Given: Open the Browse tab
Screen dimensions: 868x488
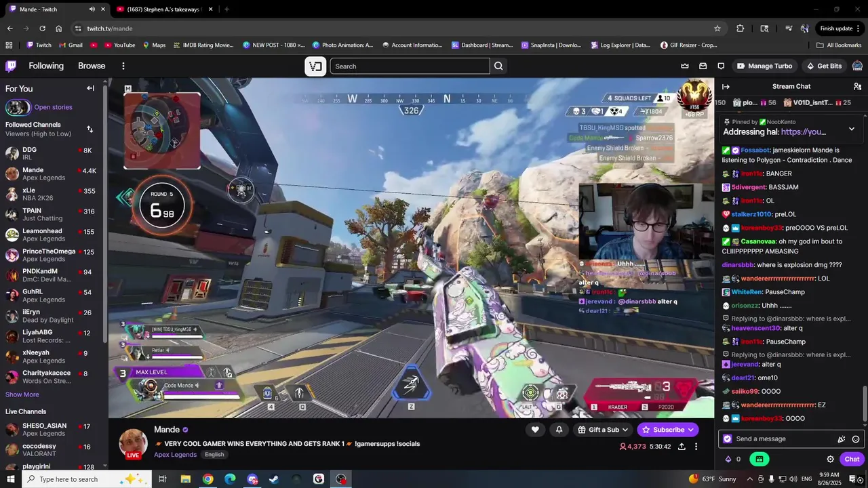Looking at the screenshot, I should tap(92, 66).
